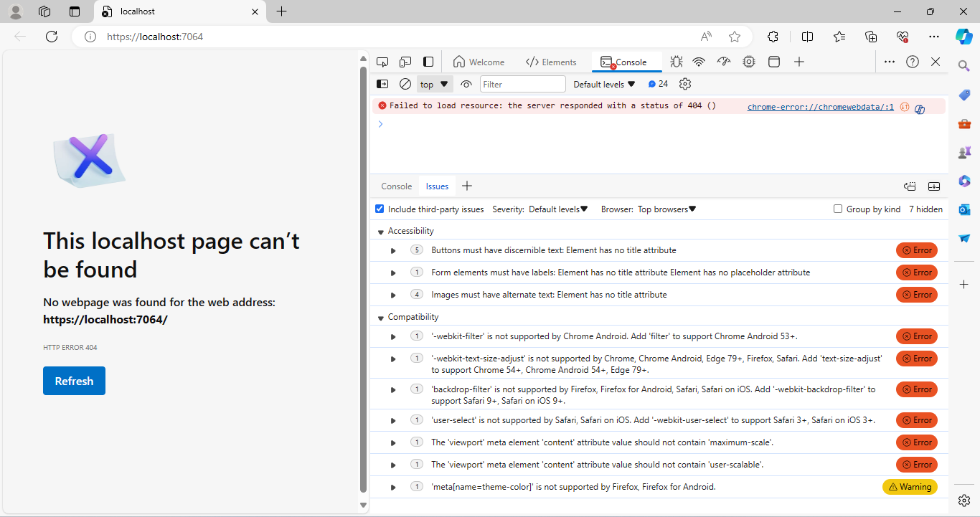Open the Performance panel gauge icon
980x517 pixels.
724,62
